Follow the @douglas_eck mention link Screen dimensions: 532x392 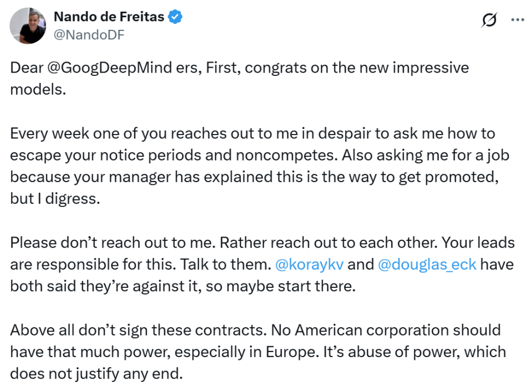coord(427,264)
